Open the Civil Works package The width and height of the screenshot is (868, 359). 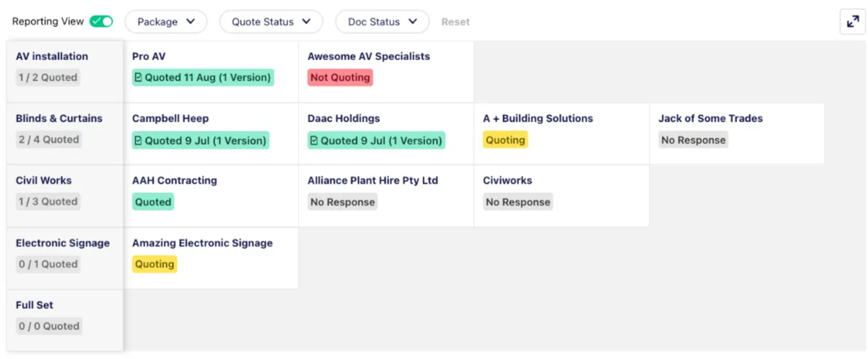pyautogui.click(x=65, y=196)
